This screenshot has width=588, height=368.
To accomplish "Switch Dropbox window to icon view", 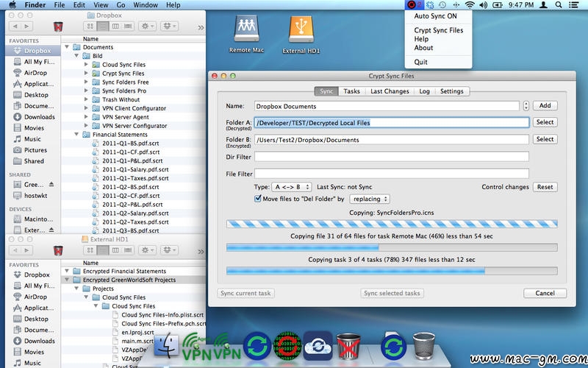I will pos(90,26).
